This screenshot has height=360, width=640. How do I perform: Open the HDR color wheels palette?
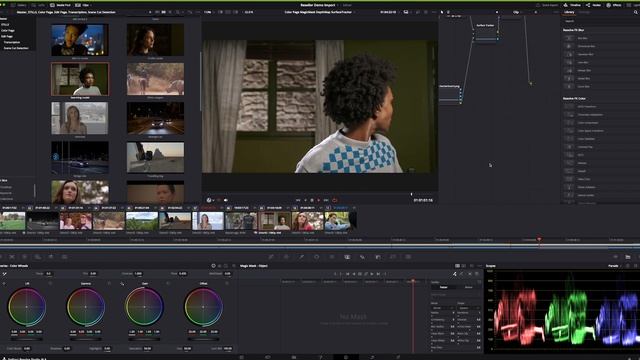pos(38,257)
